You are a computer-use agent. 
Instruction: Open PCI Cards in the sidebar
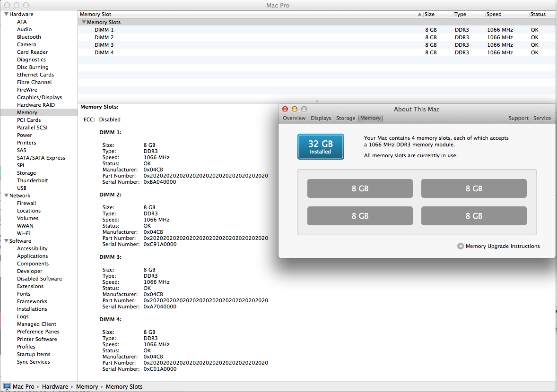[x=29, y=120]
